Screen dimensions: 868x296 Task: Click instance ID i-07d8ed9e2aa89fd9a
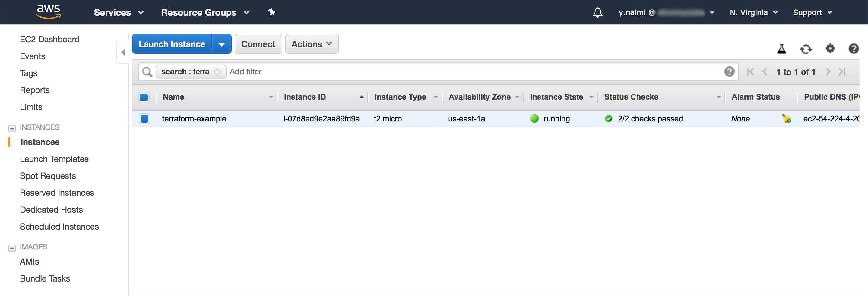click(x=322, y=118)
